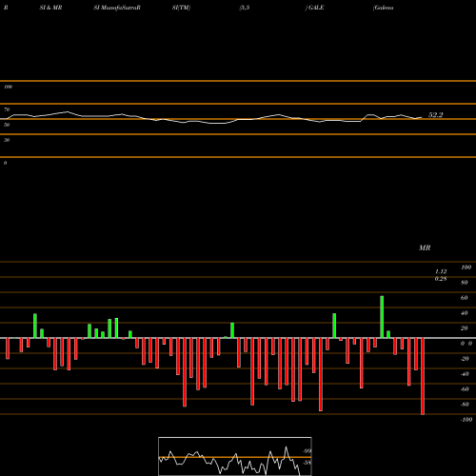
Task: Click the MR axis label -80
Action: tap(465, 405)
